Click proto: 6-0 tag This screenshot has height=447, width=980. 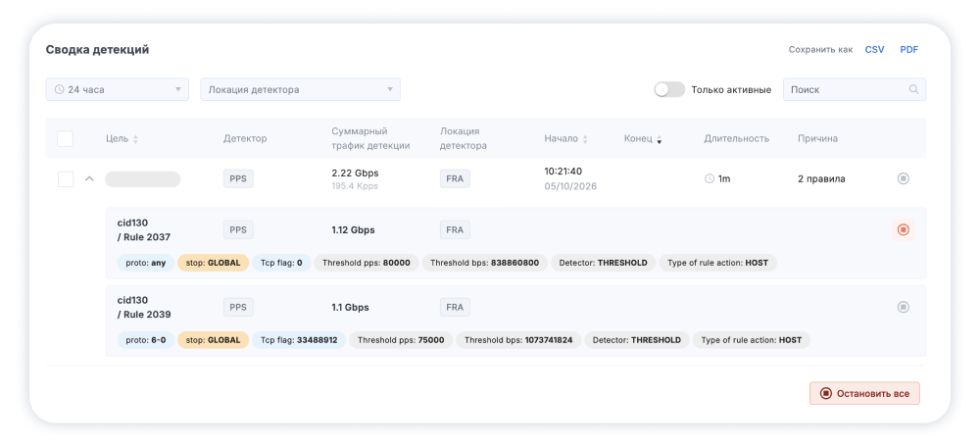click(x=146, y=340)
